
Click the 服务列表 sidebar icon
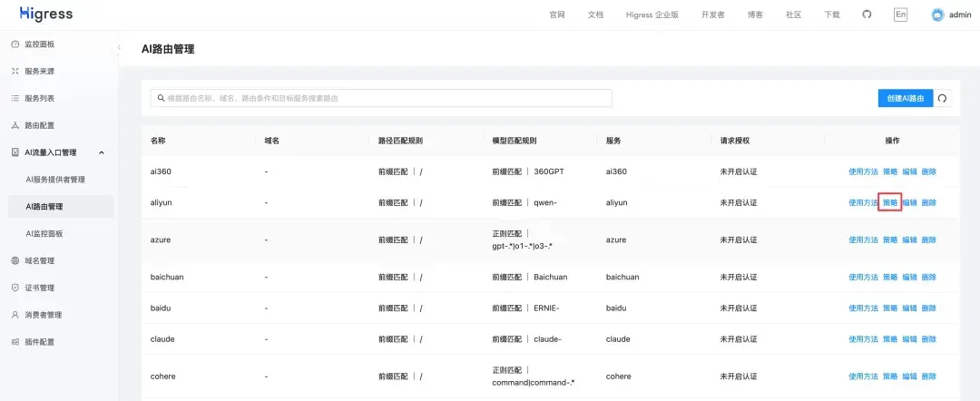15,99
